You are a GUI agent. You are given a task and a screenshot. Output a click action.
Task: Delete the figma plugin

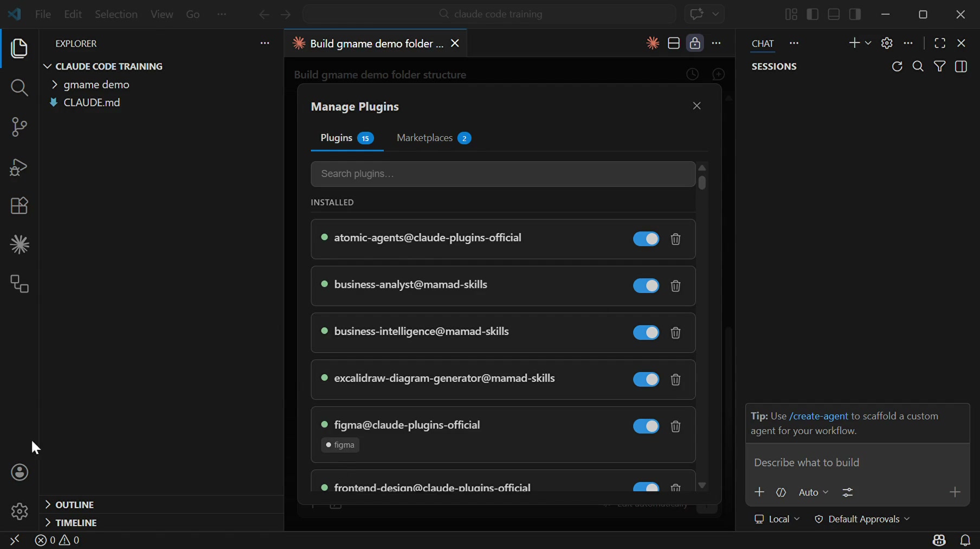pos(675,426)
